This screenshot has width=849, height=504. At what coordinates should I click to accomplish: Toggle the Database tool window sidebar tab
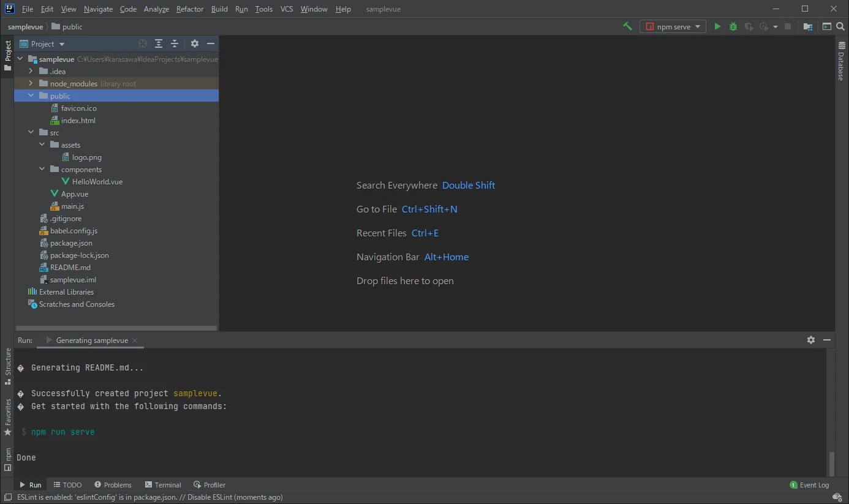point(841,61)
